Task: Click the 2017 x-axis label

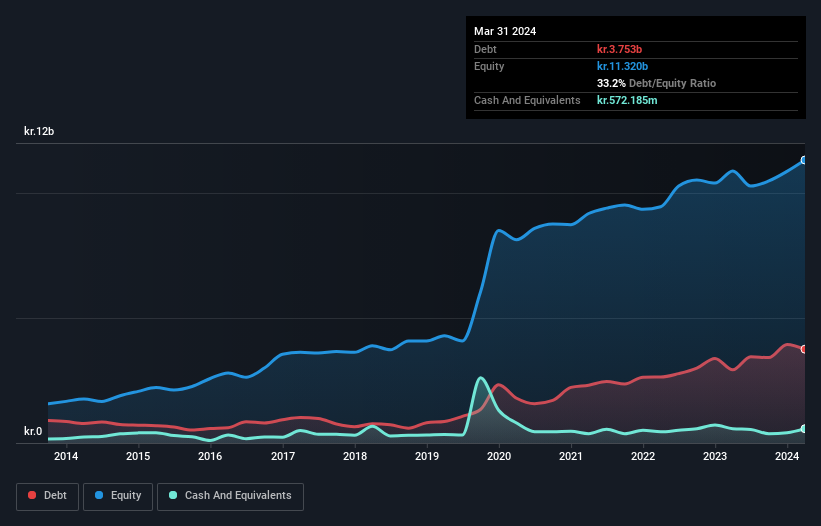Action: 283,456
